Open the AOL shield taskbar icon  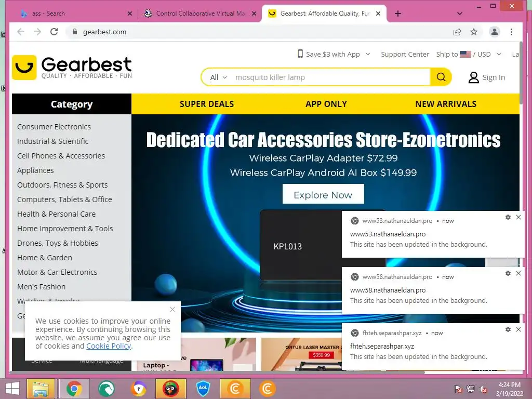click(x=203, y=389)
